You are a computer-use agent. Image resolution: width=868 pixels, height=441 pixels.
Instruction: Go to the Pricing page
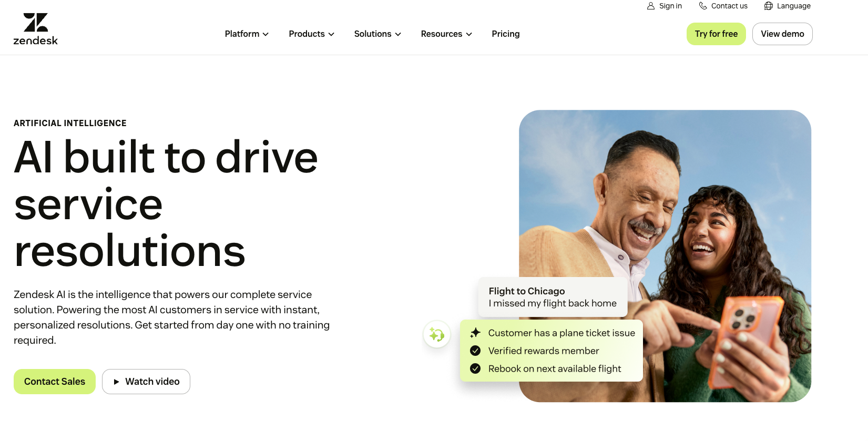506,34
